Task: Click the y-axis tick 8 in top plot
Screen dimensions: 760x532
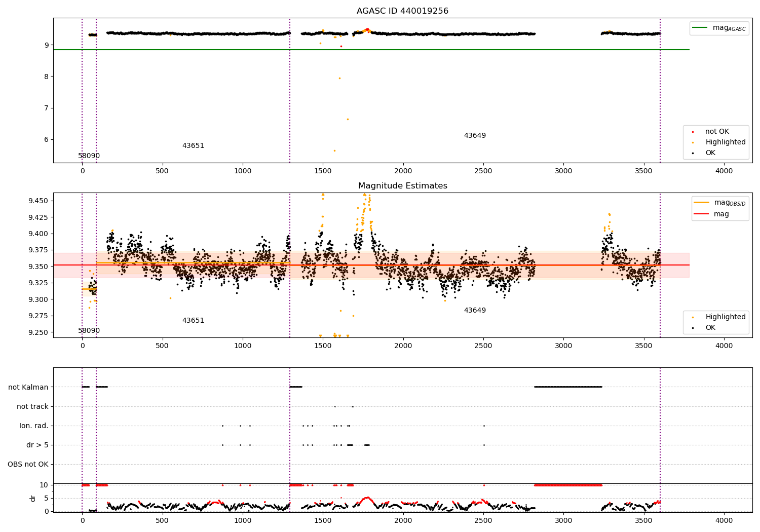Action: coord(47,77)
